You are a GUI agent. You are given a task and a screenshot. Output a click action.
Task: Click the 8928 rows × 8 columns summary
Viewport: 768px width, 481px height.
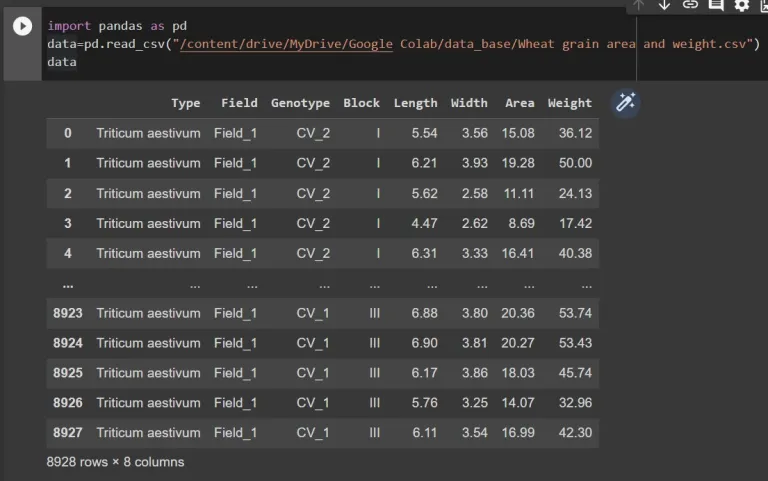pos(115,462)
